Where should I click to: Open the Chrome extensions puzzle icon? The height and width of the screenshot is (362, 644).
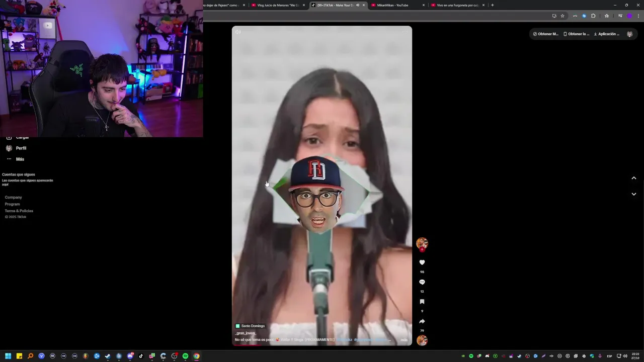(x=593, y=16)
